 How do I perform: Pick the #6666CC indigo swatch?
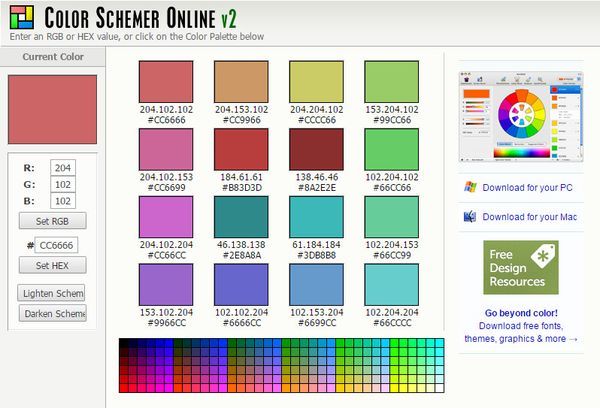[x=241, y=284]
